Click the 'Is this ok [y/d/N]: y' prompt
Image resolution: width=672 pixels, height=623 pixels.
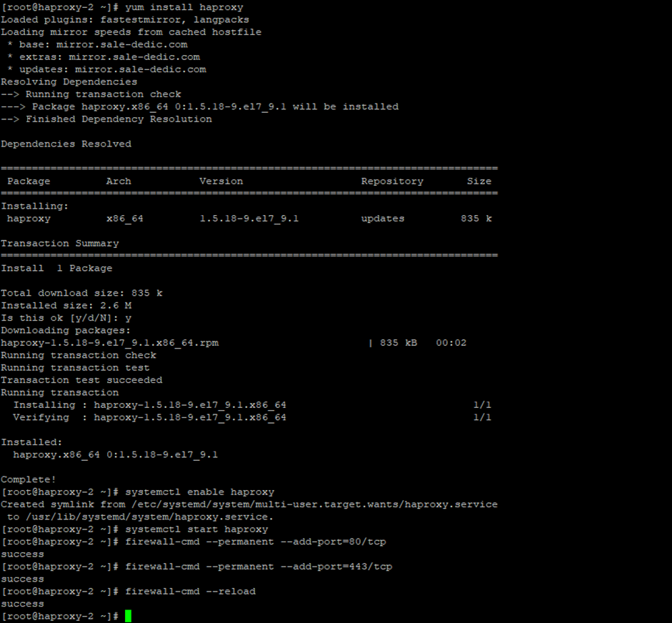click(x=66, y=318)
